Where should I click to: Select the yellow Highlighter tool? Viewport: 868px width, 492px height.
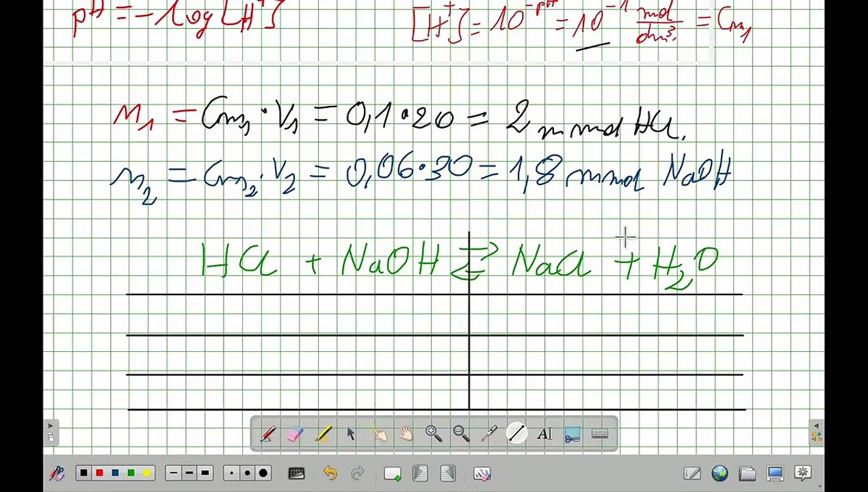(324, 434)
